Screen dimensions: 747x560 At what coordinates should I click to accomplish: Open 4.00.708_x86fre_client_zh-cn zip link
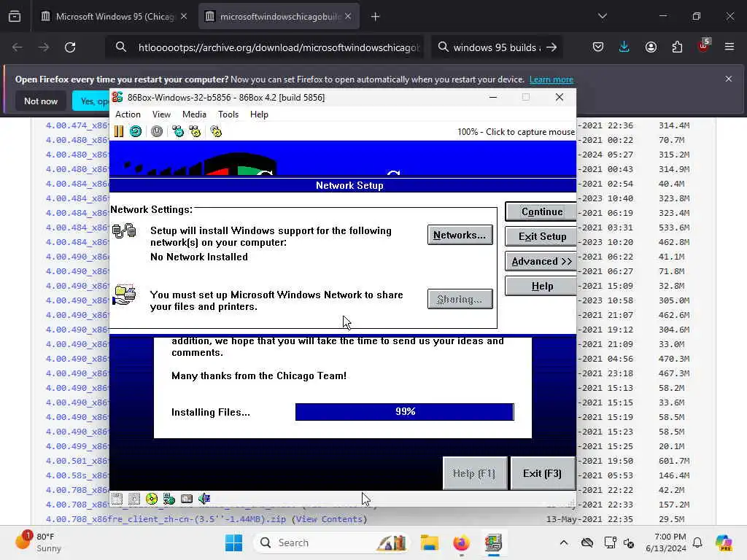(x=166, y=519)
